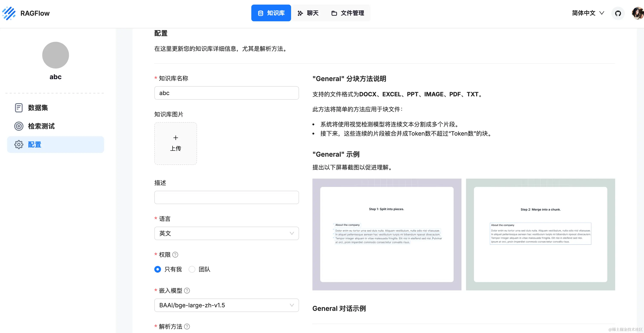The width and height of the screenshot is (644, 333).
Task: Click the 解析方法 help question-mark icon
Action: click(187, 326)
